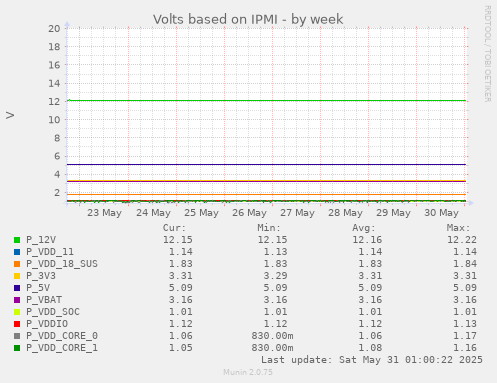Select the P_12V legend label
This screenshot has width=497, height=383.
tap(41, 240)
